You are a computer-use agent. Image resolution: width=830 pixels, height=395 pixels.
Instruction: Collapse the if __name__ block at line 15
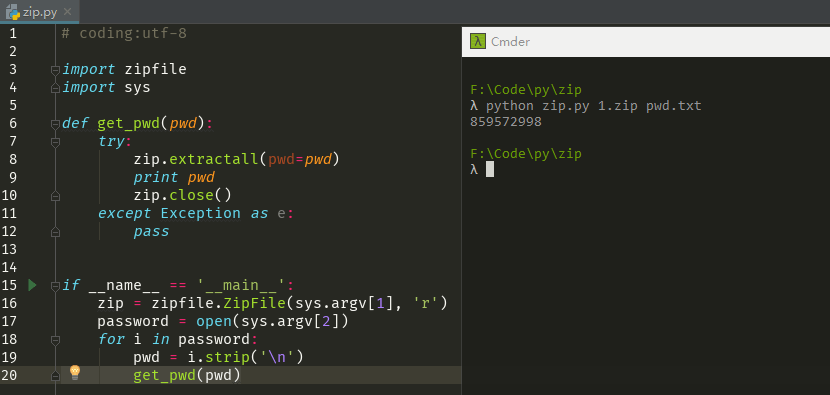(x=55, y=286)
